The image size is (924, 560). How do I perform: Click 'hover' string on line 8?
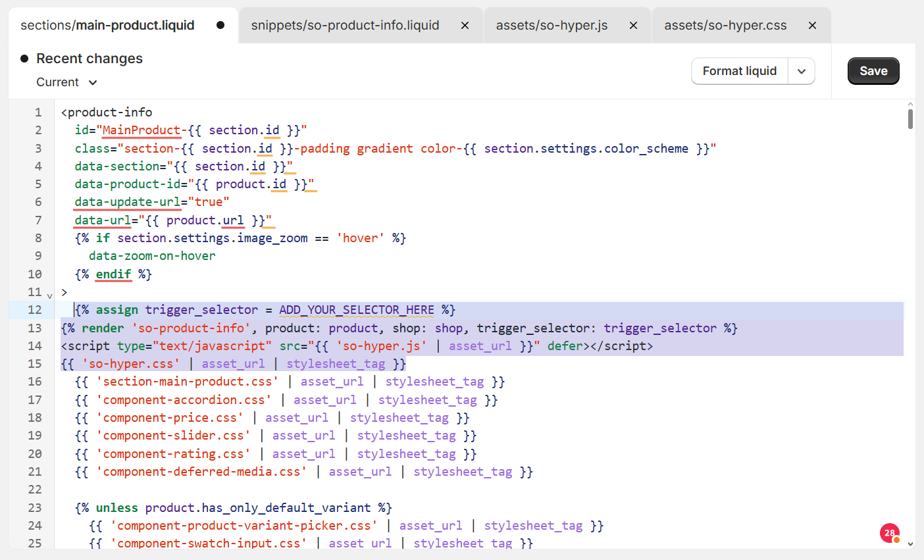(x=360, y=238)
